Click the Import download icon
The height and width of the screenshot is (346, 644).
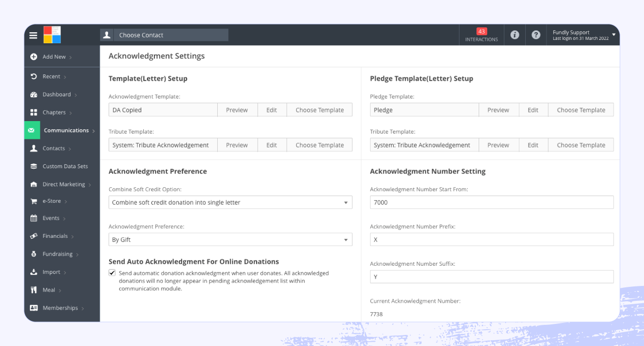pyautogui.click(x=34, y=272)
